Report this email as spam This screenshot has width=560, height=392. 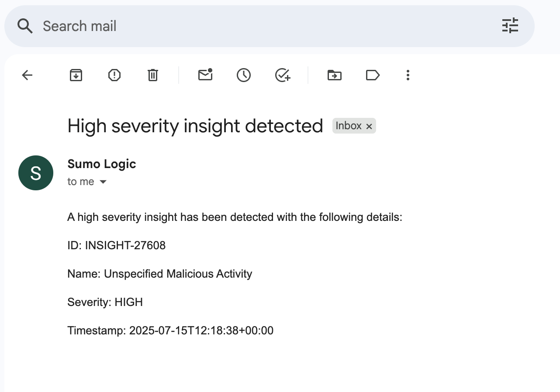[x=114, y=75]
